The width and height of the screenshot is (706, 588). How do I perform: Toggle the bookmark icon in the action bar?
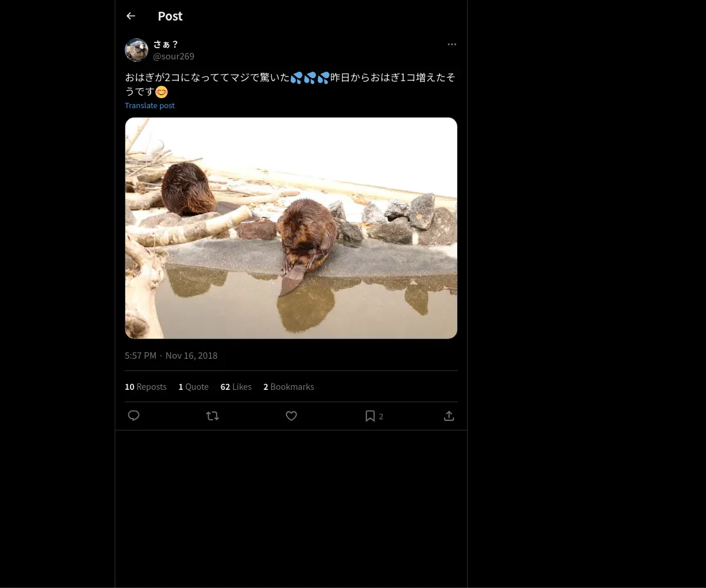click(x=370, y=416)
